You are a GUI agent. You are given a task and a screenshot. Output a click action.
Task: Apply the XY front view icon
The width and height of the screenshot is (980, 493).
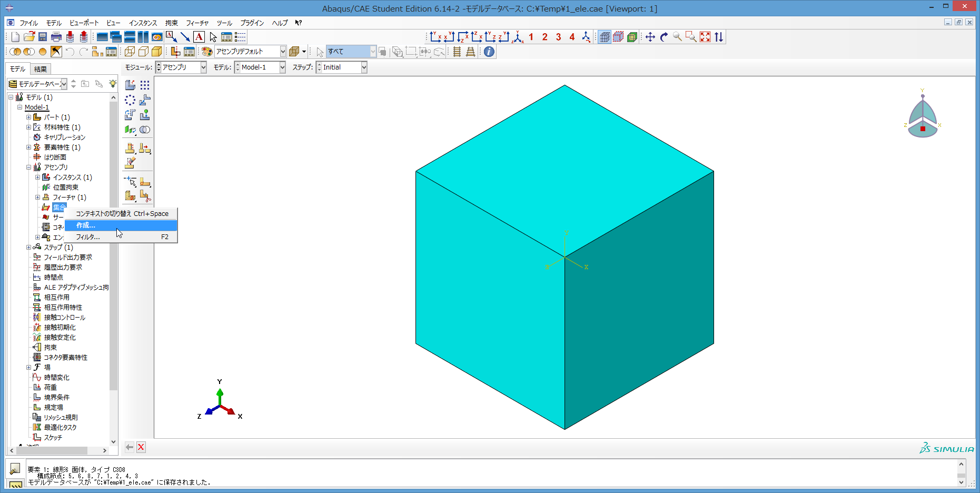click(x=435, y=37)
